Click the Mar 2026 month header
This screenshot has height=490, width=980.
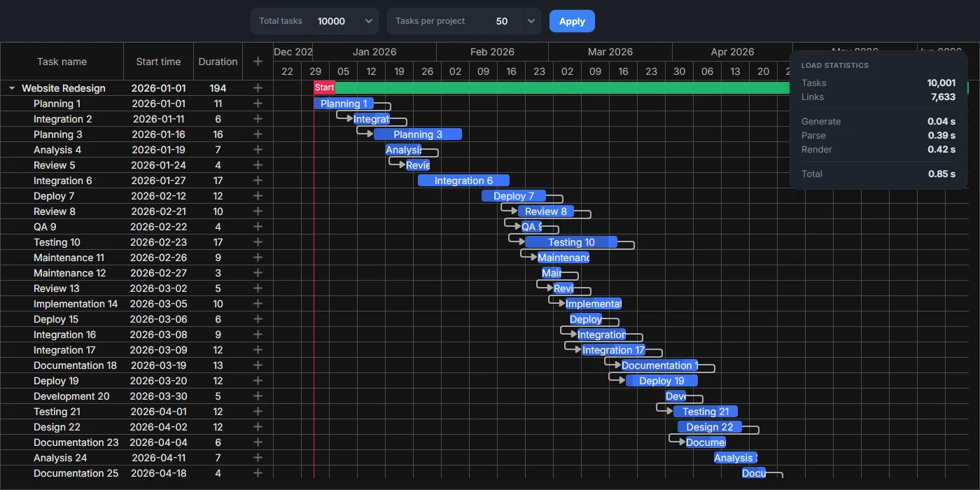tap(610, 52)
